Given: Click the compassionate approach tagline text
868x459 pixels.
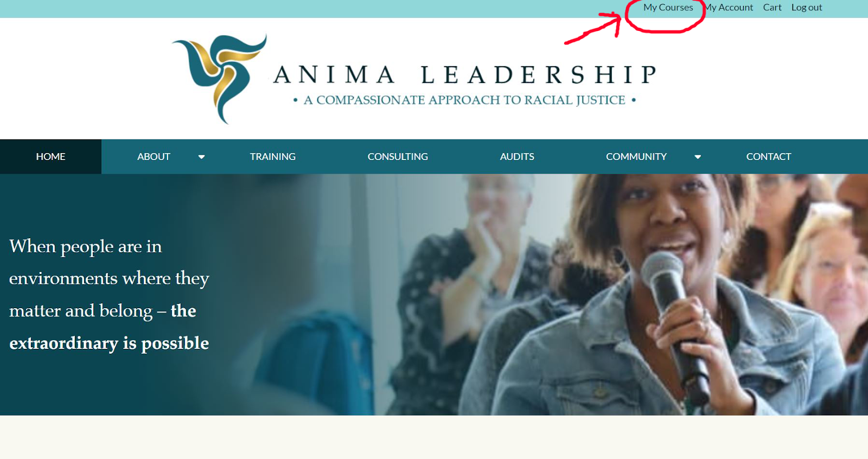Looking at the screenshot, I should (464, 100).
